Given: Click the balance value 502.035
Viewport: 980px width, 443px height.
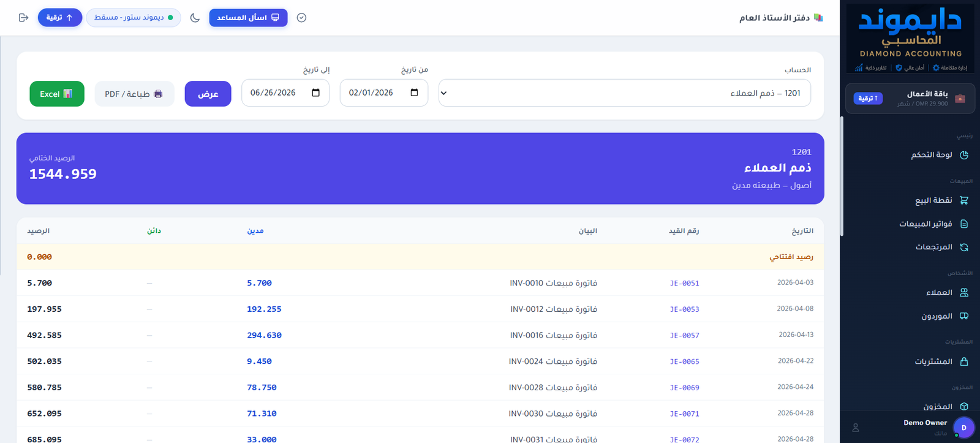Looking at the screenshot, I should pyautogui.click(x=44, y=362).
